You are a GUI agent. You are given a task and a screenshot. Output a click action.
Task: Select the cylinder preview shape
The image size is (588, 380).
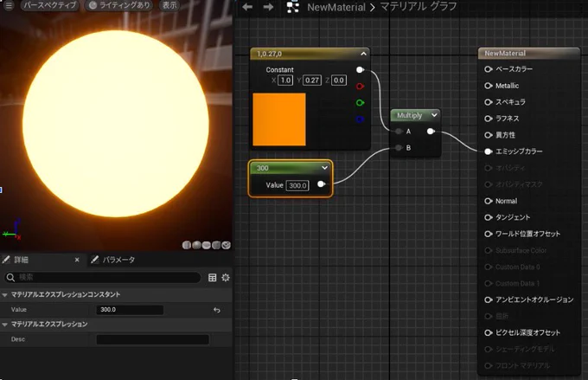point(187,245)
